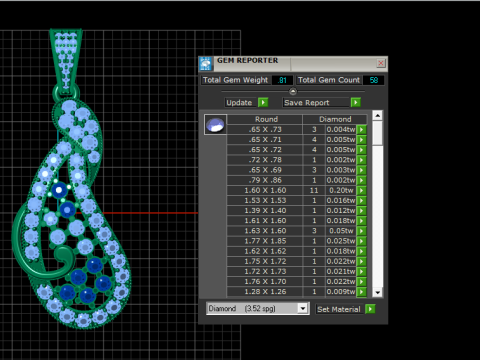Screen dimensions: 480x360
Task: Click the arrow for row 1.53 X 1.53
Action: coord(361,200)
